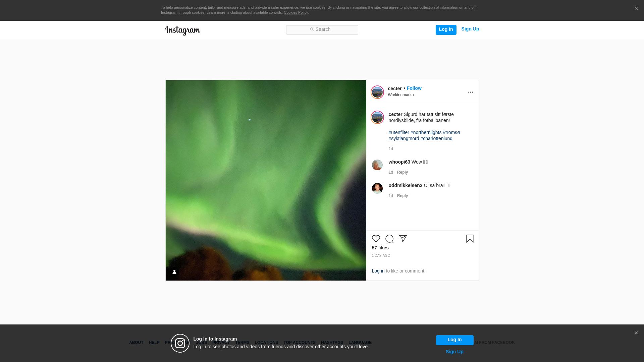Open the three-dot more options menu
The image size is (644, 362).
point(470,92)
